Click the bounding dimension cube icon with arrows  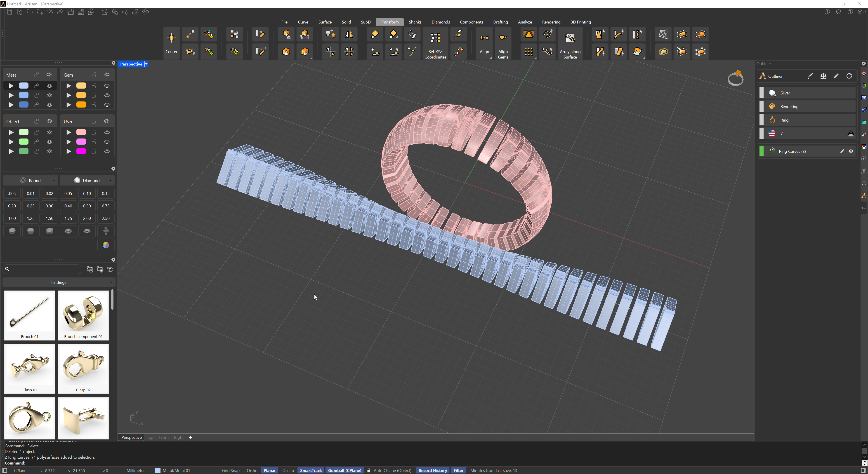point(305,34)
